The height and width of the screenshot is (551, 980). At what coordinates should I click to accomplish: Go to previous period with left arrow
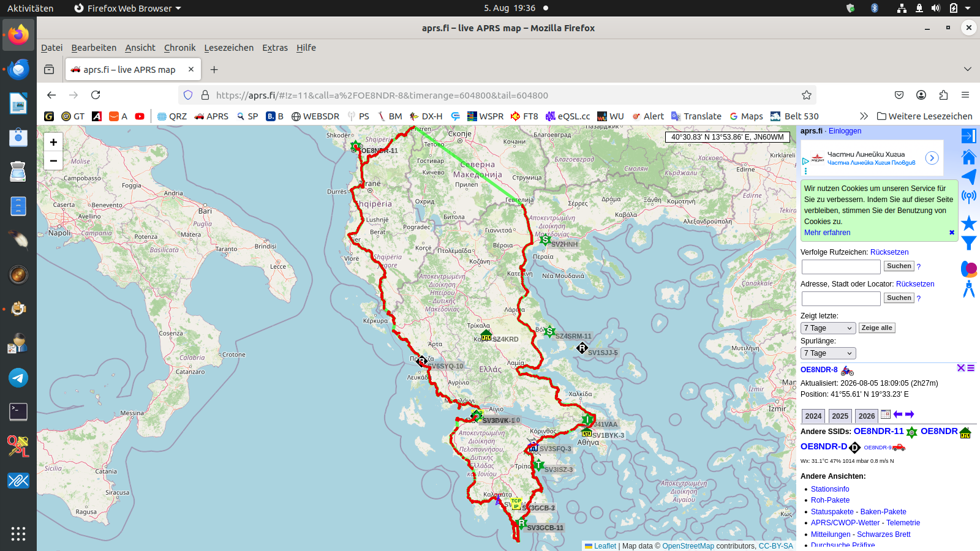898,414
